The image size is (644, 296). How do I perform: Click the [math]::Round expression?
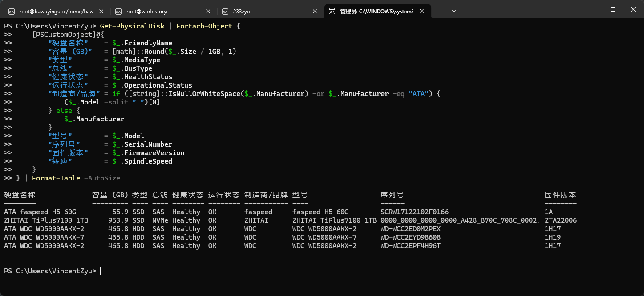click(138, 52)
